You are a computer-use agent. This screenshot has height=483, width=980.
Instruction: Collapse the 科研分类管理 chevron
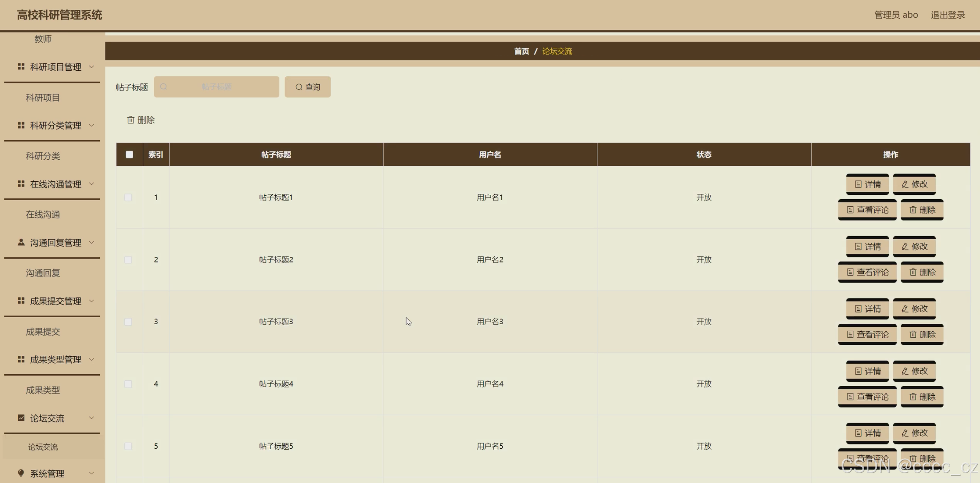[92, 125]
